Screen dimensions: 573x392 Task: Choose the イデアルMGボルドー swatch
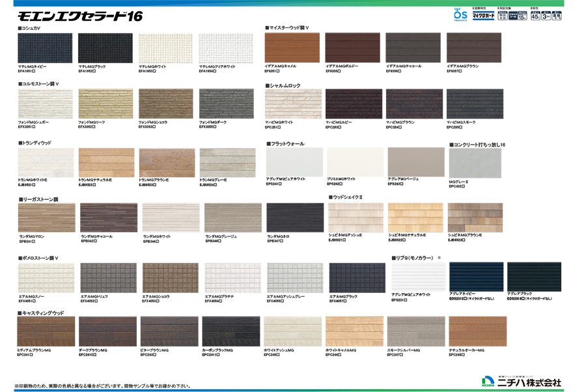pos(353,48)
